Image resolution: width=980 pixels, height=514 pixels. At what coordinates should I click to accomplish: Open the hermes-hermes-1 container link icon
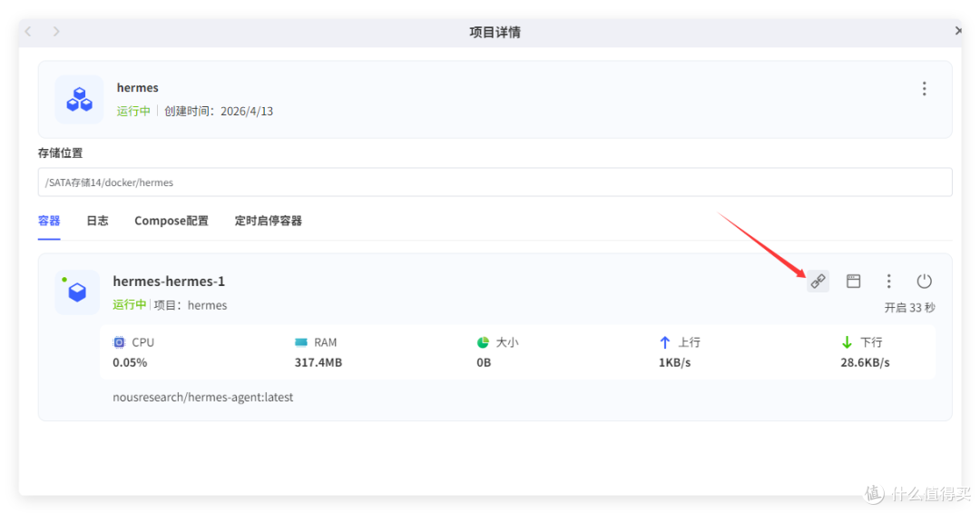click(818, 282)
